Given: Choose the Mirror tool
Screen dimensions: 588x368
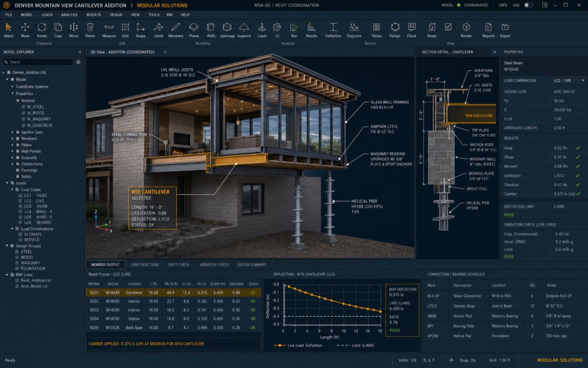Looking at the screenshot, I should pyautogui.click(x=73, y=30).
